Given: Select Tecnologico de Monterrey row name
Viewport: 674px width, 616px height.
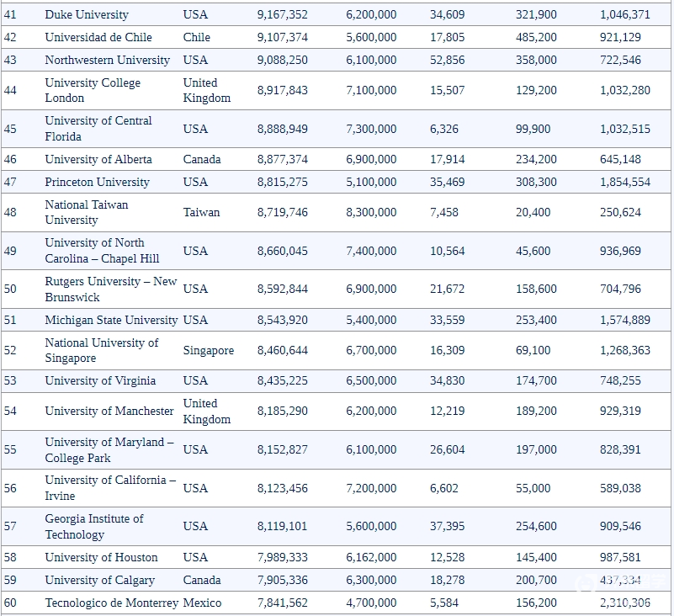Looking at the screenshot, I should [x=111, y=603].
